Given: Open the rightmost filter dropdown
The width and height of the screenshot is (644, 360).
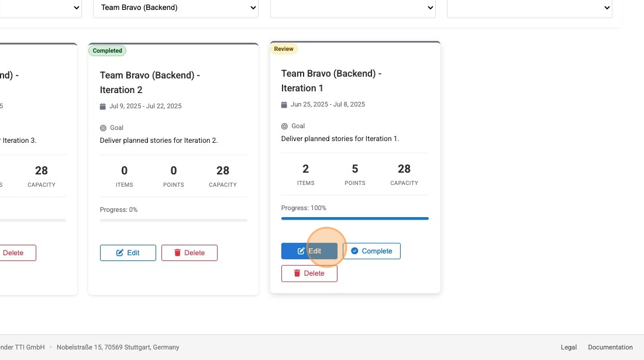Looking at the screenshot, I should (529, 8).
